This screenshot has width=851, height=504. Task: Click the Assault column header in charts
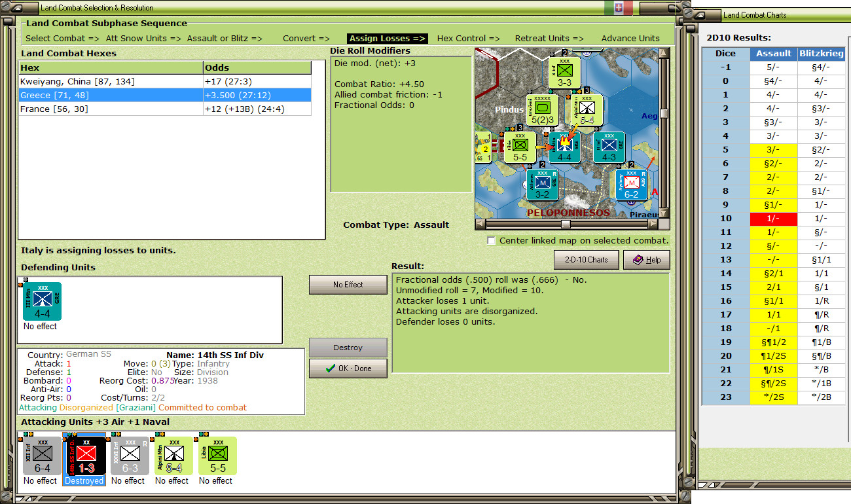(773, 54)
